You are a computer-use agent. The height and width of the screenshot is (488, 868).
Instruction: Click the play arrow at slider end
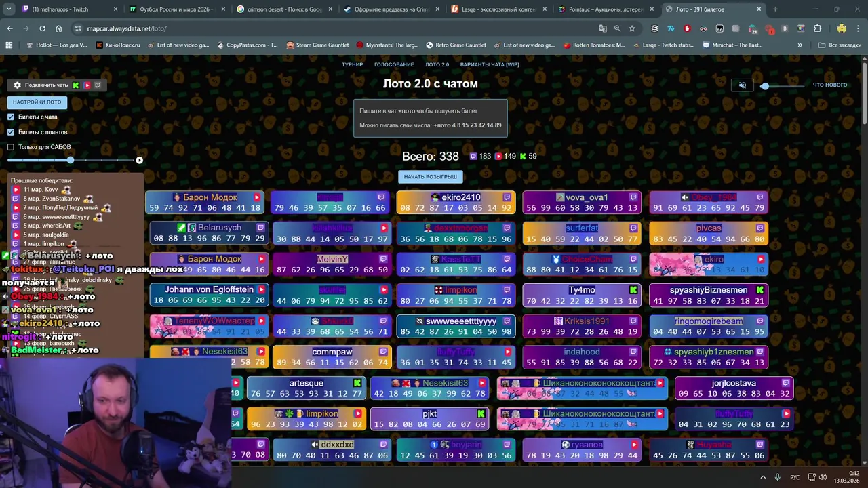(x=139, y=160)
